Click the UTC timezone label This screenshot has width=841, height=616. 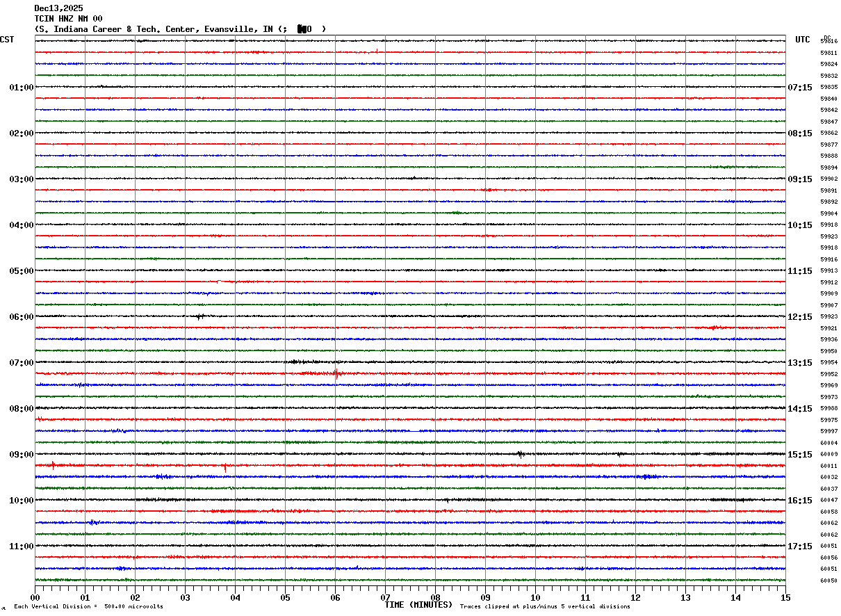click(x=802, y=40)
